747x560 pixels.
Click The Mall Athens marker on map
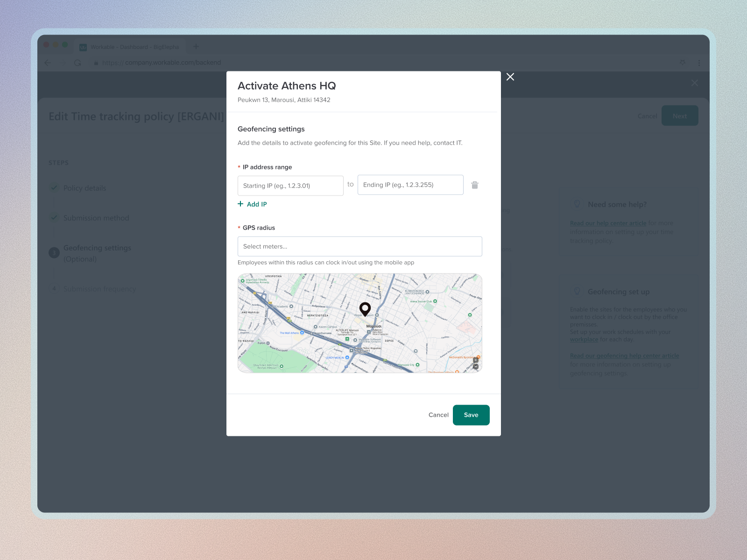click(x=302, y=333)
